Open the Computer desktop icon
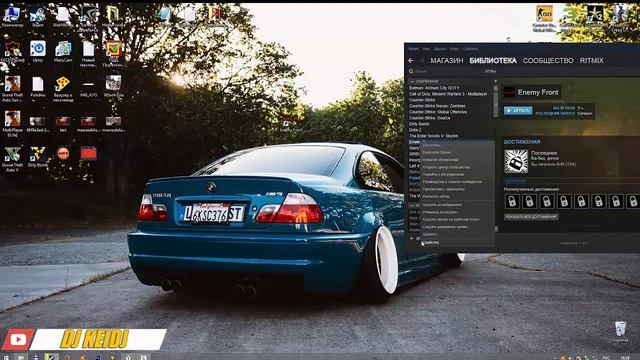640x360 pixels. [x=12, y=16]
